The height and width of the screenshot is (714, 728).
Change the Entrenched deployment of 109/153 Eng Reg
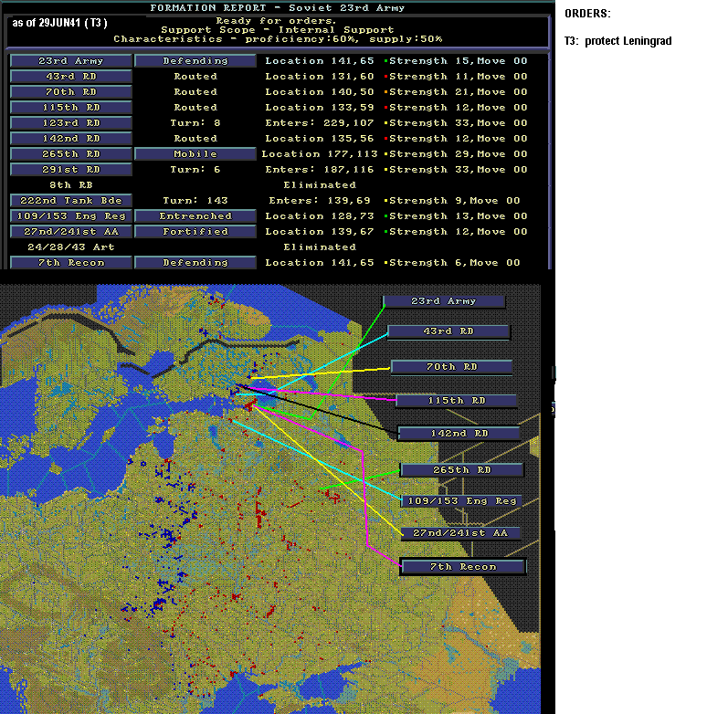(x=195, y=216)
